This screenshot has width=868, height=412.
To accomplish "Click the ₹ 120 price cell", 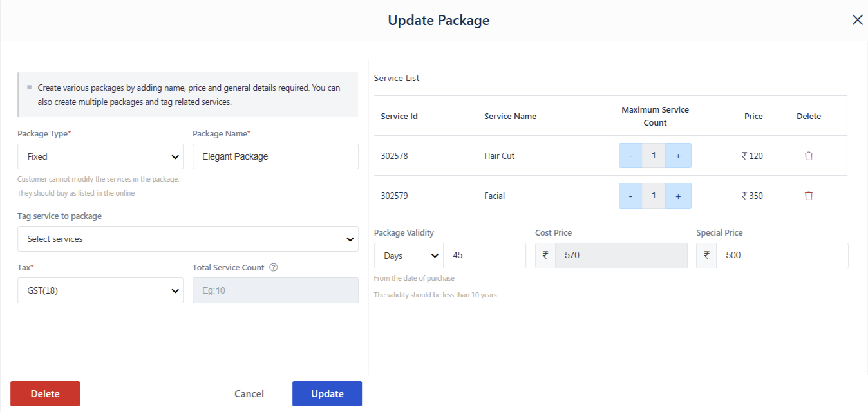I will 752,156.
